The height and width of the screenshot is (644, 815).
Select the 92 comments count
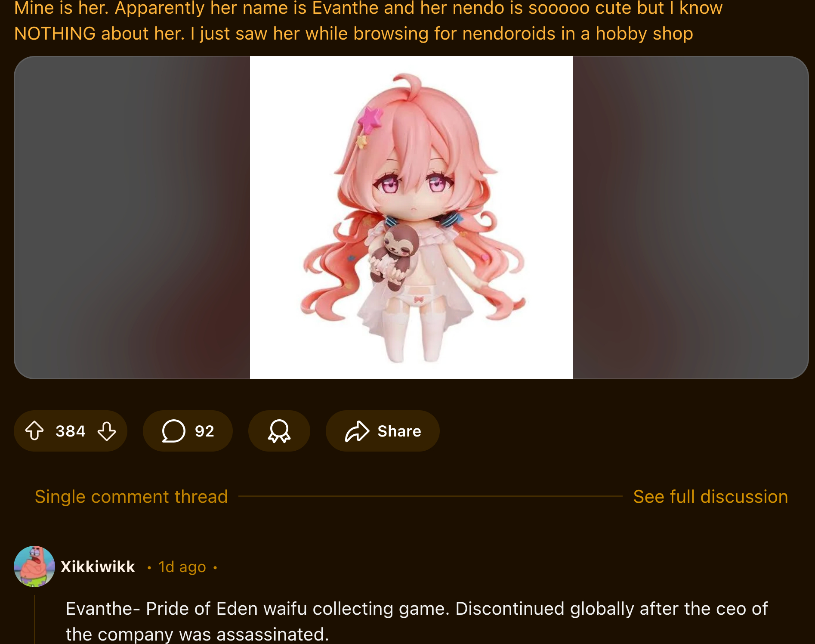[204, 431]
